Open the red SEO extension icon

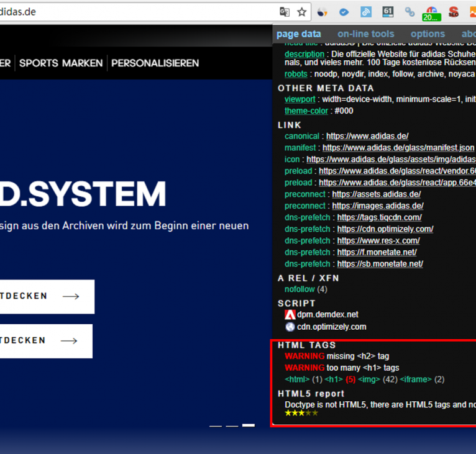click(454, 12)
